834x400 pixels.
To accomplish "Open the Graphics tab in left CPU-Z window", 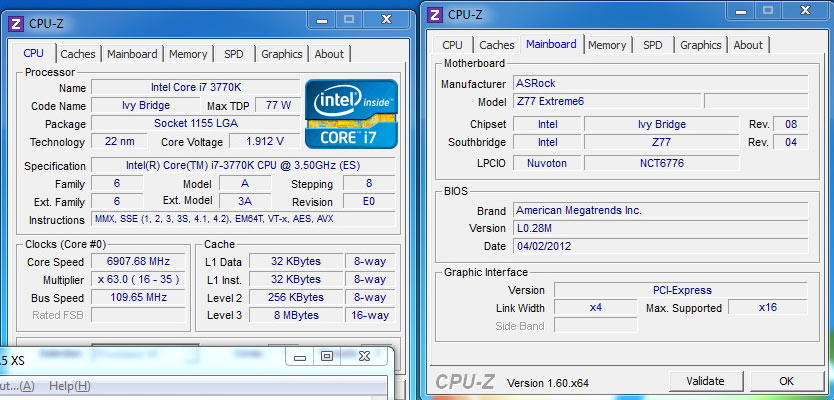I will pyautogui.click(x=281, y=54).
